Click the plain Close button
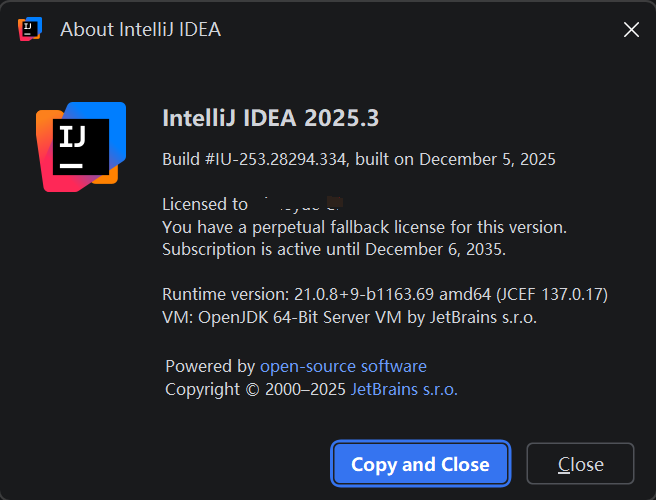Viewport: 656px width, 500px height. click(580, 464)
